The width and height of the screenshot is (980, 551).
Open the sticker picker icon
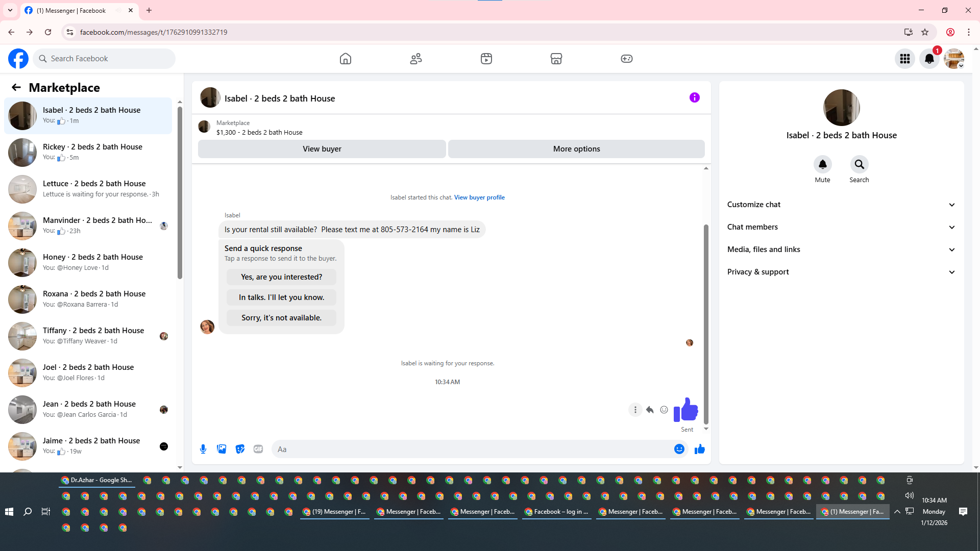(240, 449)
